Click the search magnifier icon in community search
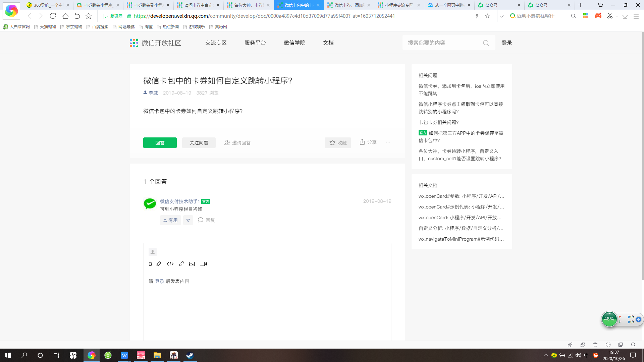 click(486, 43)
